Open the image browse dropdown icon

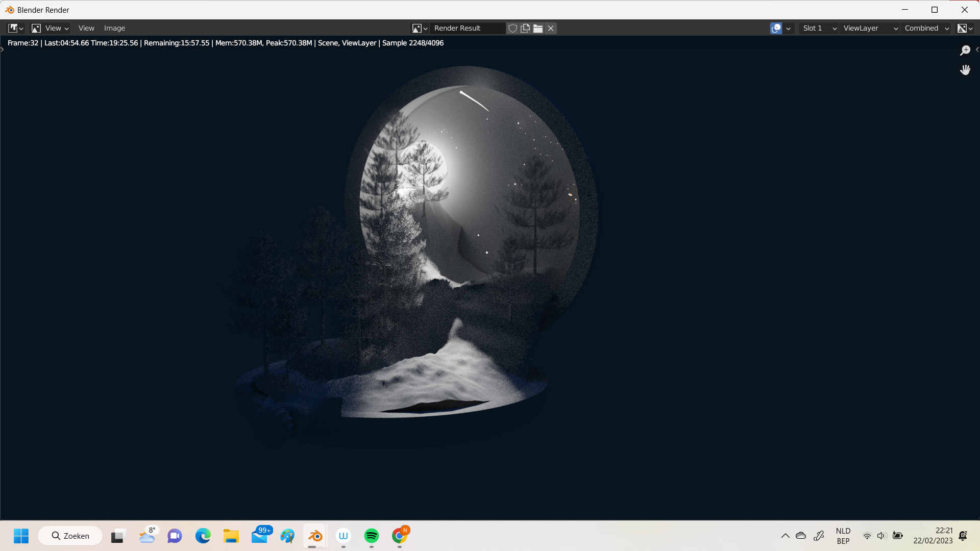[x=420, y=28]
